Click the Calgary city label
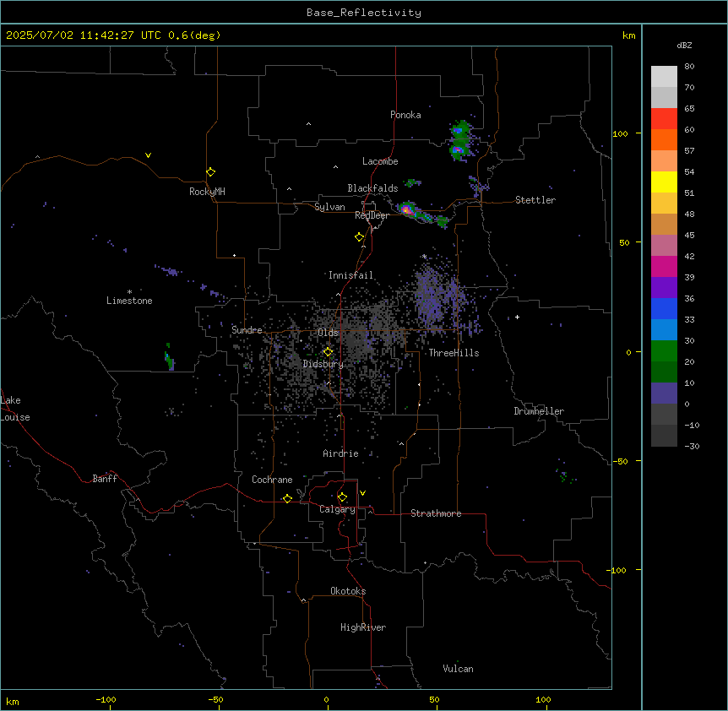This screenshot has height=711, width=728. point(338,509)
